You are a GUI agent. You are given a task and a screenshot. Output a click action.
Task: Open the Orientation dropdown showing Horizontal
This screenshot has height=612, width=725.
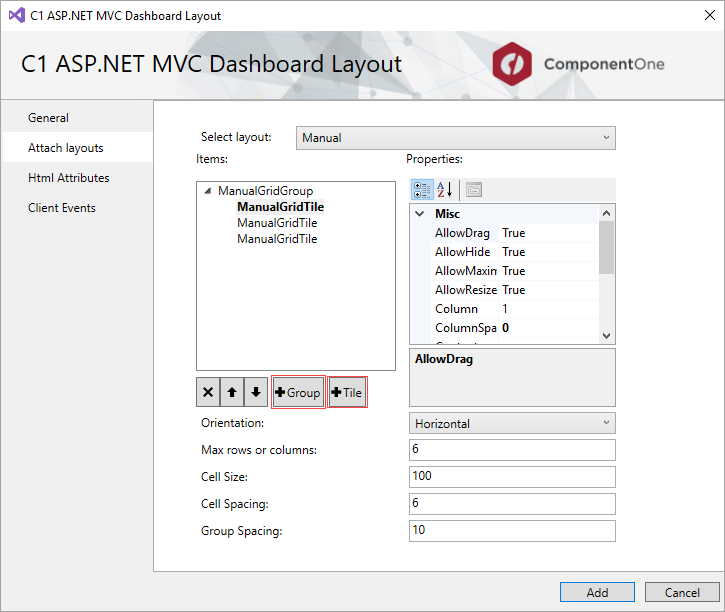(x=512, y=423)
